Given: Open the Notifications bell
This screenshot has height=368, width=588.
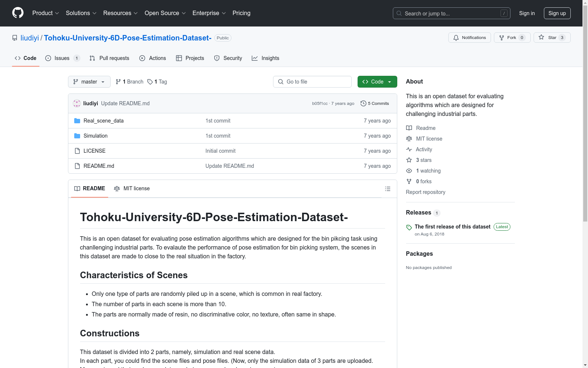Looking at the screenshot, I should (456, 38).
